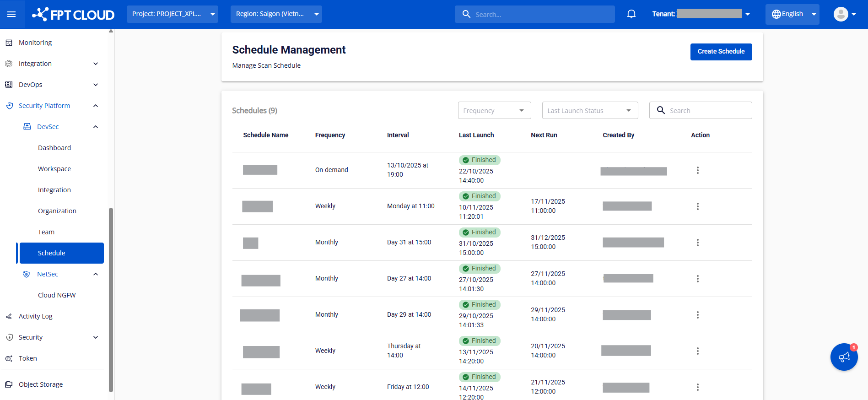Open Dashboard under DevSec
This screenshot has width=868, height=400.
point(54,148)
